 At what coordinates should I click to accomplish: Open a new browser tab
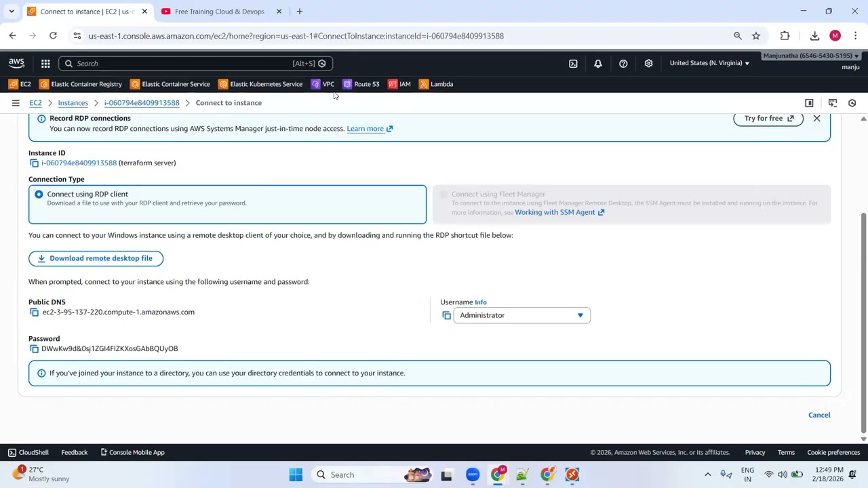pyautogui.click(x=299, y=12)
